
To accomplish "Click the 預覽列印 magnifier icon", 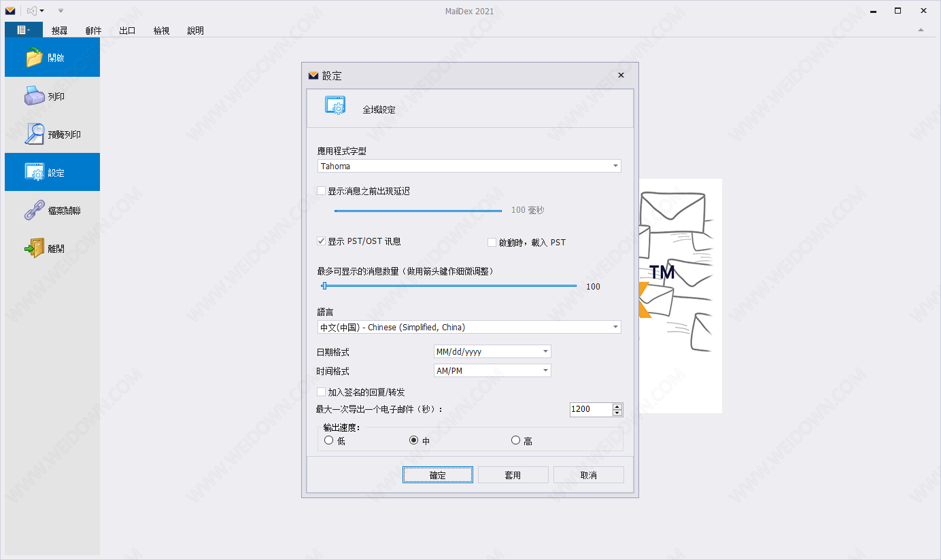I will (x=35, y=134).
